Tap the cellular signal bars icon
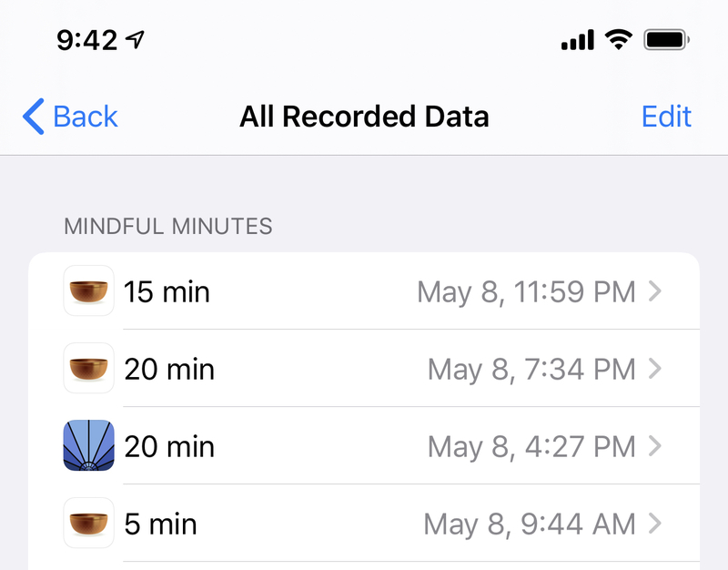Viewport: 728px width, 570px height. point(578,39)
